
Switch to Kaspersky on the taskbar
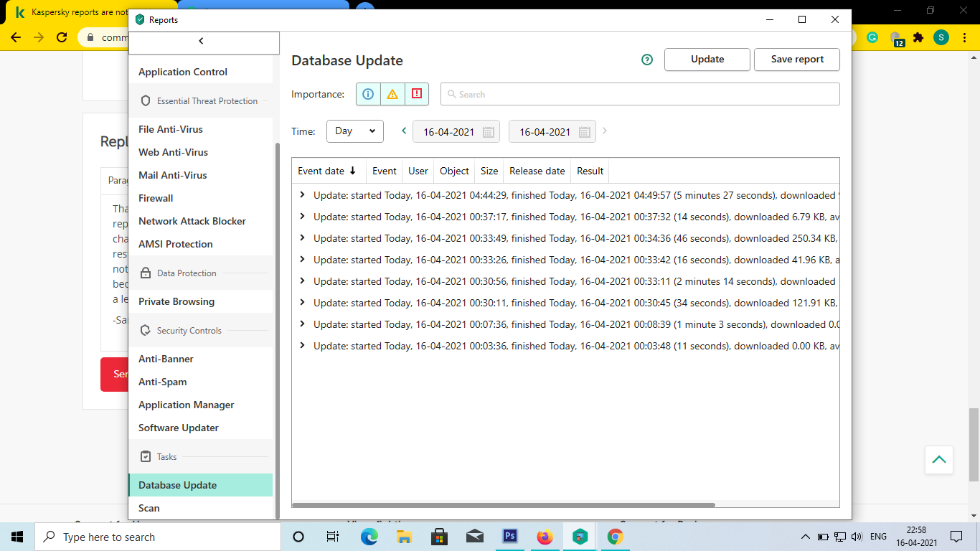[x=580, y=537]
